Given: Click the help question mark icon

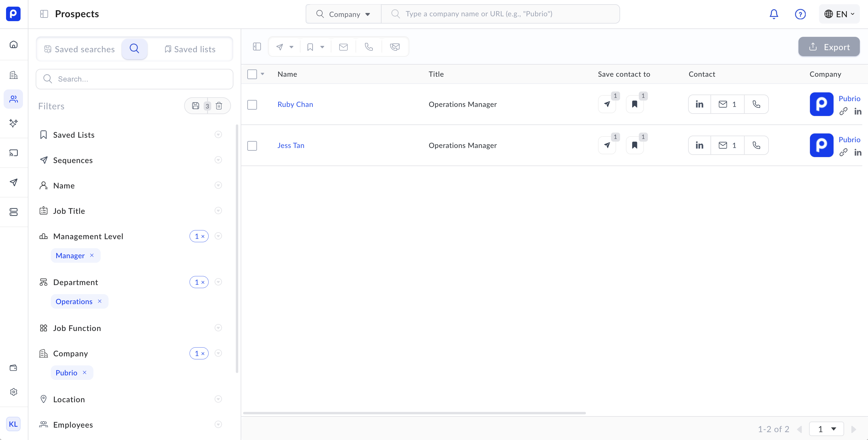Looking at the screenshot, I should [800, 14].
